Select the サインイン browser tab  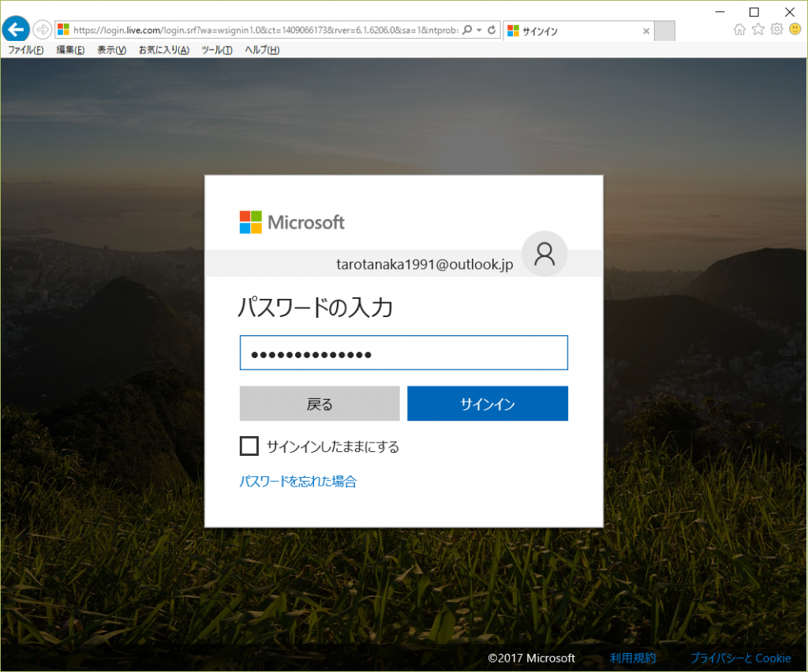click(578, 31)
